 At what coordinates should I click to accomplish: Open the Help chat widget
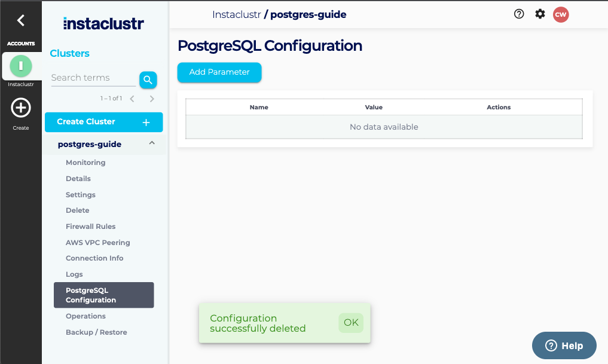pos(564,345)
